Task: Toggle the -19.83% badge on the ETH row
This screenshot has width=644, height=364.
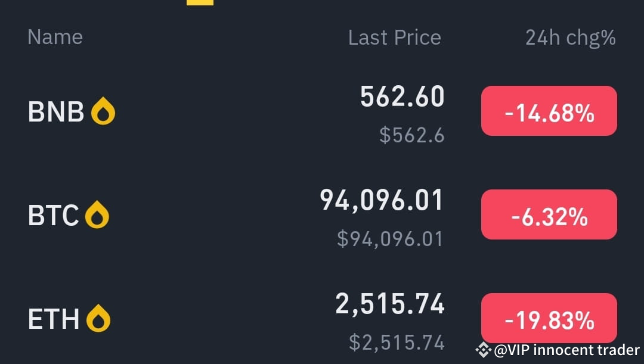Action: coord(548,318)
